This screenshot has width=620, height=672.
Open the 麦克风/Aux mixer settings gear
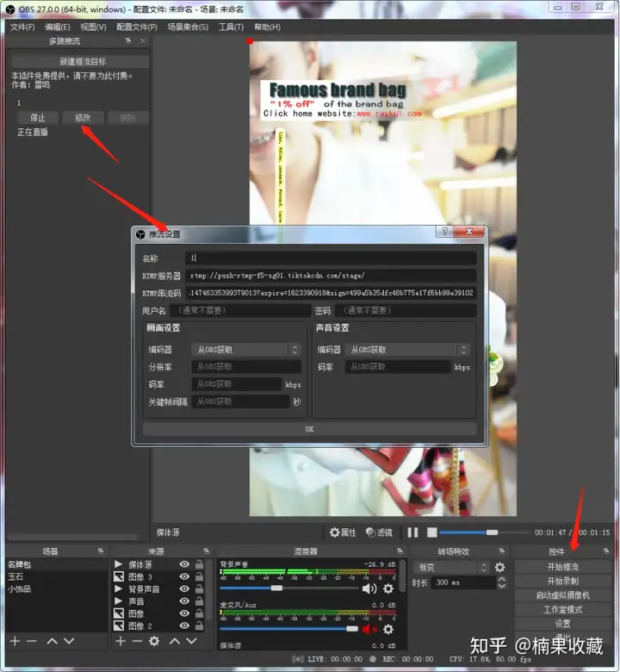[388, 629]
